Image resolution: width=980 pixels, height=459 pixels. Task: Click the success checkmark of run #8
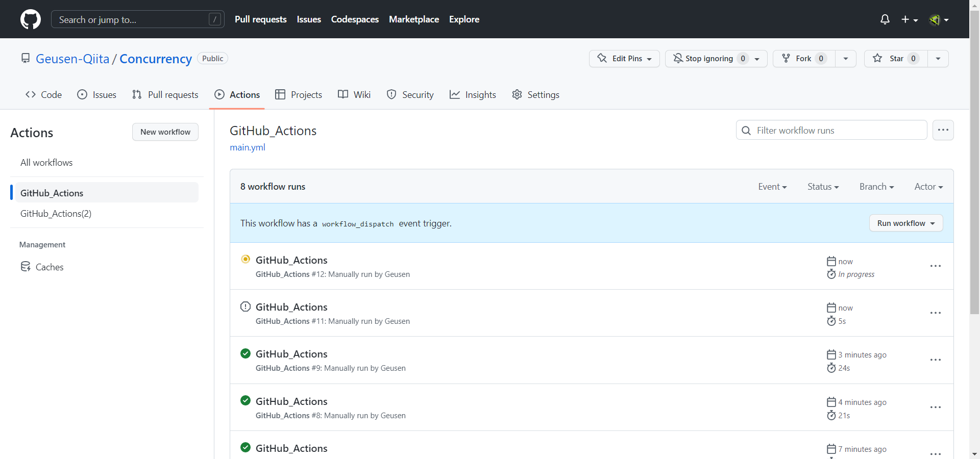[246, 400]
